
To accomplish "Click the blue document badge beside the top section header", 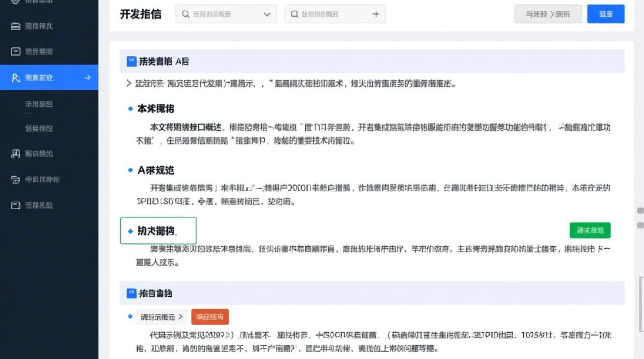I will coord(132,60).
